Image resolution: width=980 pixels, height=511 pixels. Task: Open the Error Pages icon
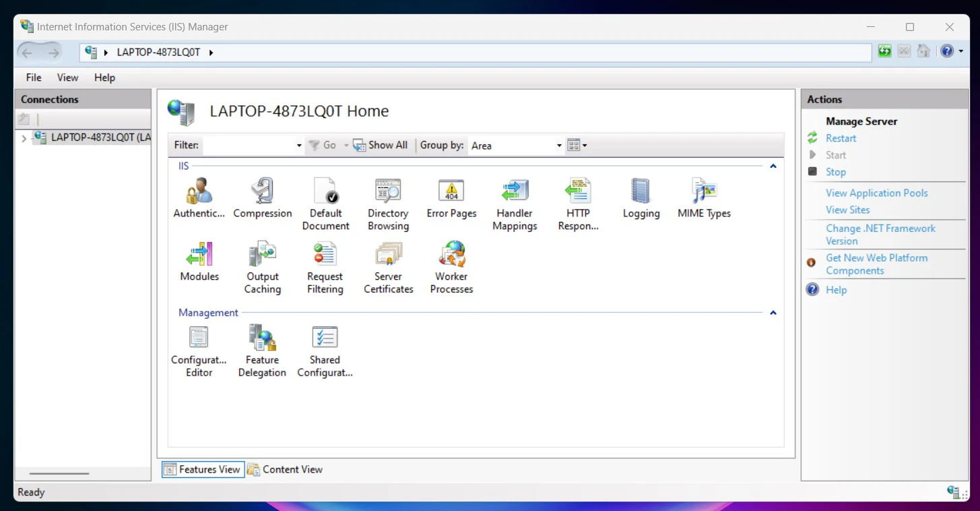click(x=451, y=198)
